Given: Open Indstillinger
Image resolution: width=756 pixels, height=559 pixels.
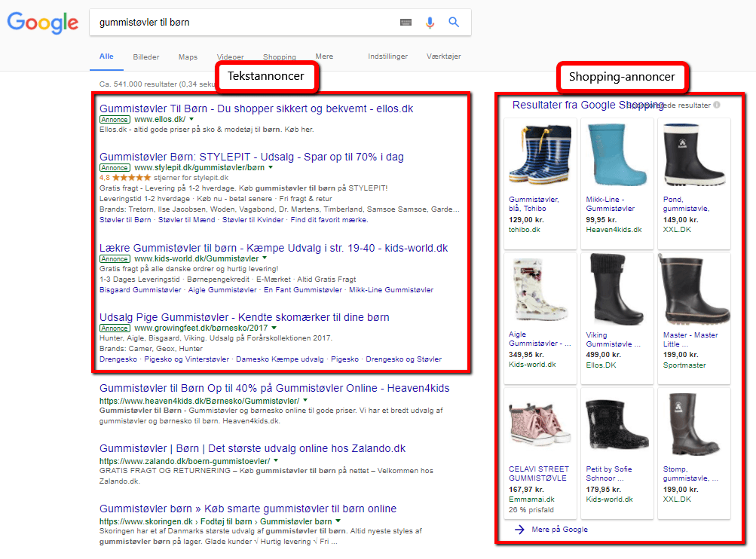Looking at the screenshot, I should (387, 57).
